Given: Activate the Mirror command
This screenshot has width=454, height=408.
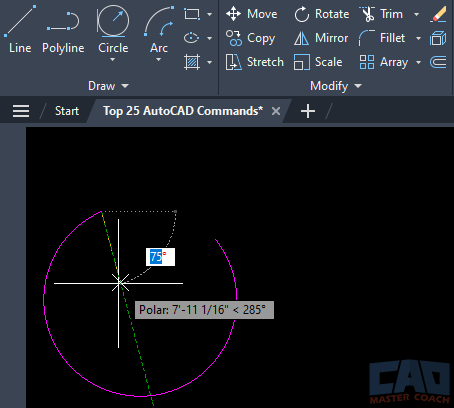Looking at the screenshot, I should pos(321,38).
